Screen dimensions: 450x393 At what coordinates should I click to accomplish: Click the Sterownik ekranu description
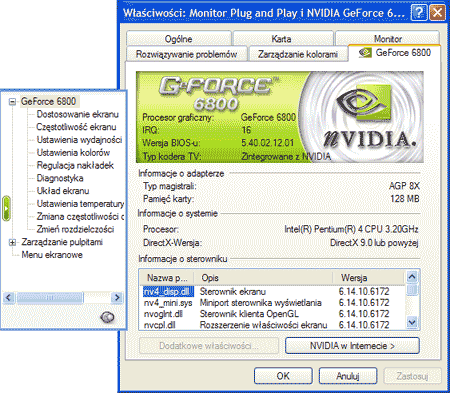coord(233,292)
